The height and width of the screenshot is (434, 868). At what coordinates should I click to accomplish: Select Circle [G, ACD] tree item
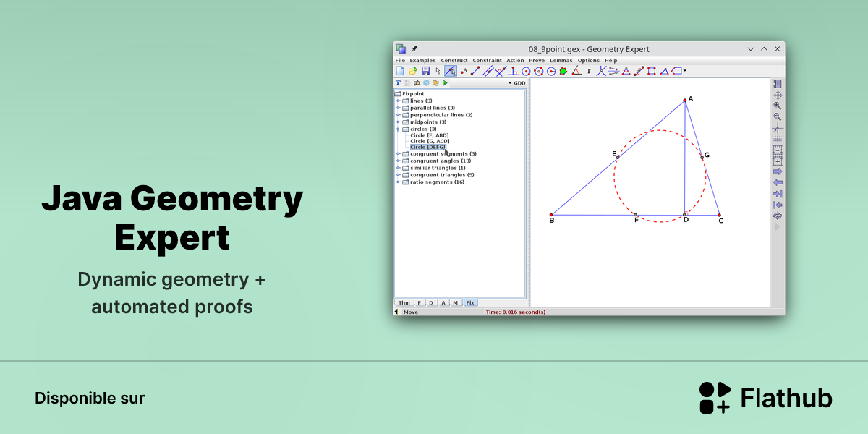430,141
